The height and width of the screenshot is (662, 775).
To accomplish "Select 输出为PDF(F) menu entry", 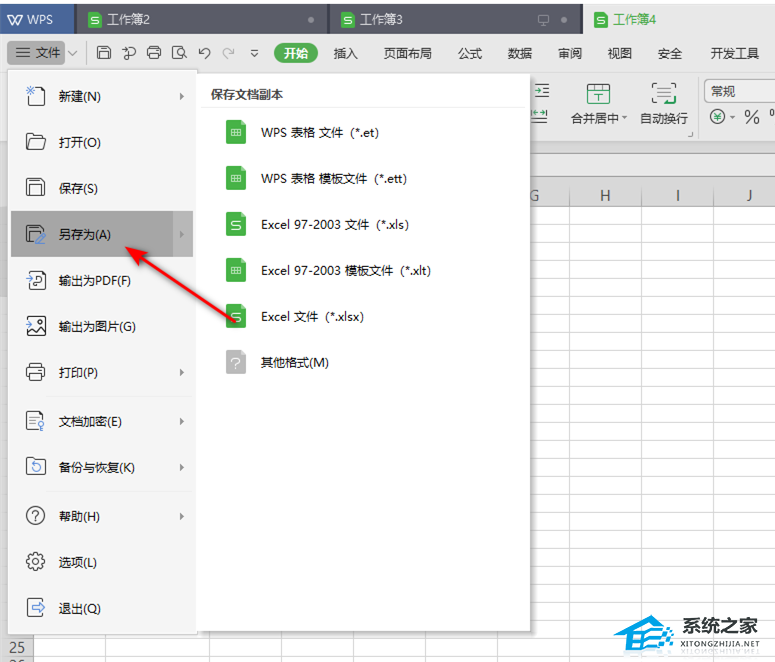I will pos(102,280).
